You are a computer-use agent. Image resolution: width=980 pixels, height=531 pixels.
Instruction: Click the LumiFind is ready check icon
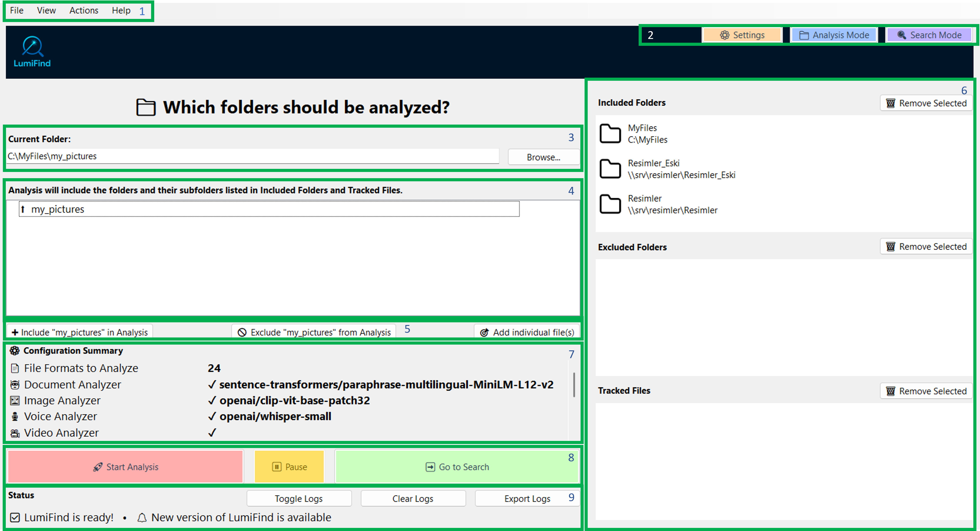(x=15, y=517)
